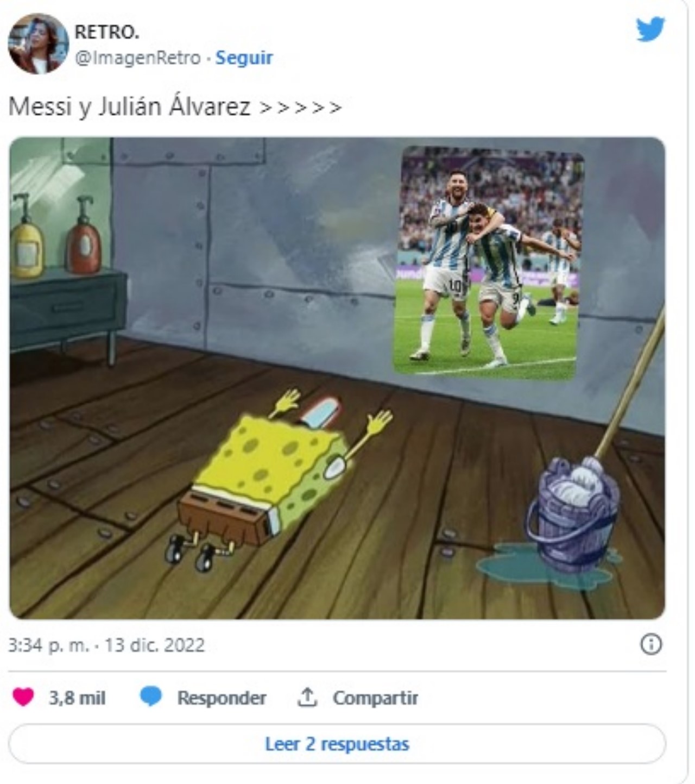Open the @ImagenRetro handle
The image size is (695, 784).
click(137, 58)
